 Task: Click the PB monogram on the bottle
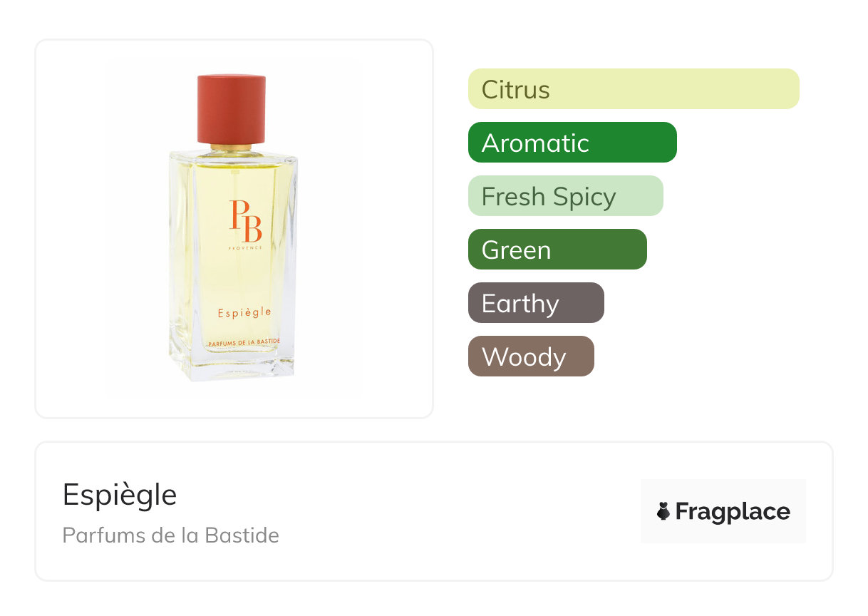click(246, 221)
